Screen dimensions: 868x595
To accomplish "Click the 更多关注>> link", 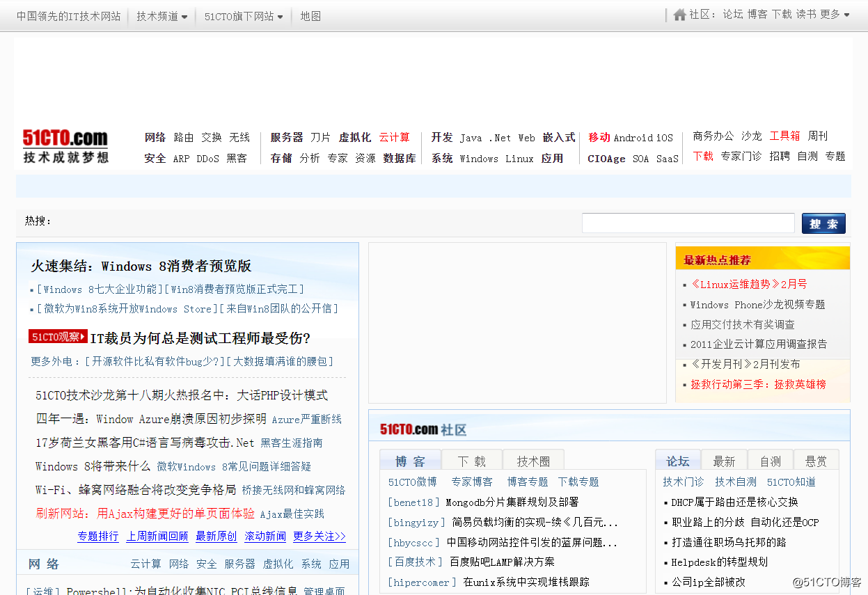I will coord(319,536).
